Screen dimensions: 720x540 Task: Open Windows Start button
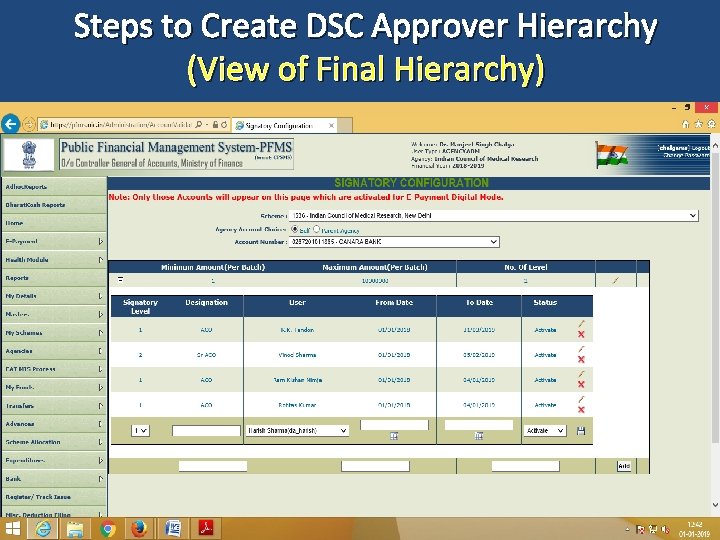tap(12, 529)
